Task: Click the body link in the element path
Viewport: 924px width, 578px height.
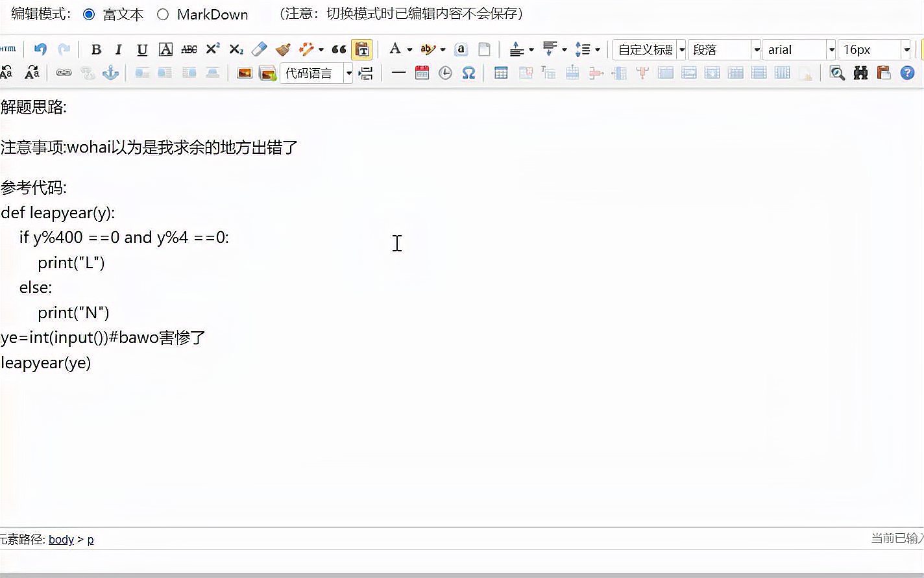Action: click(x=60, y=539)
